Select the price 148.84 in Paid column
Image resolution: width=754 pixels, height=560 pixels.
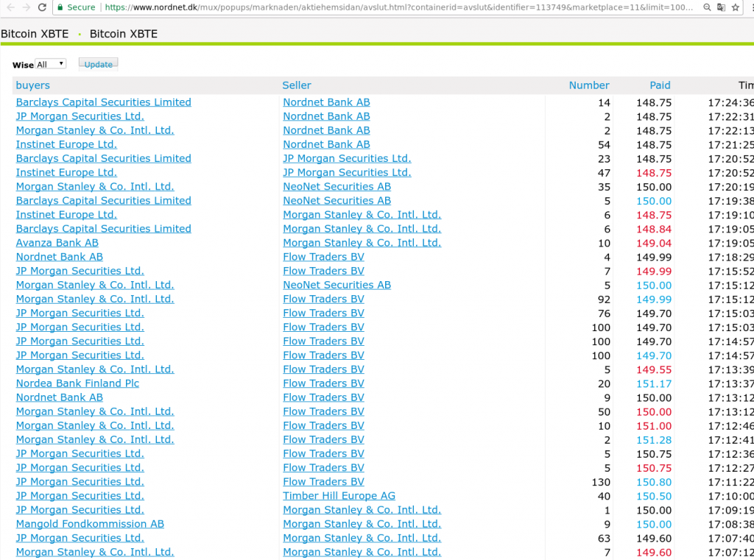654,230
